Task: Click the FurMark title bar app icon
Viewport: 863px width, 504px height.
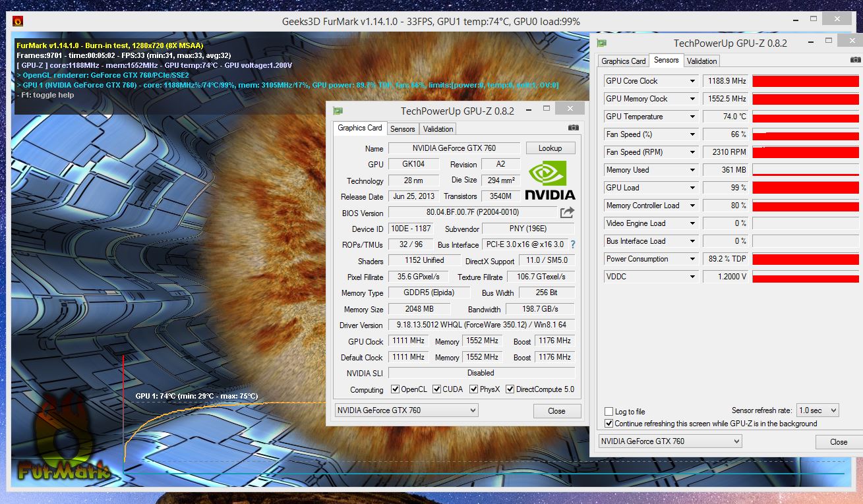Action: pos(18,21)
